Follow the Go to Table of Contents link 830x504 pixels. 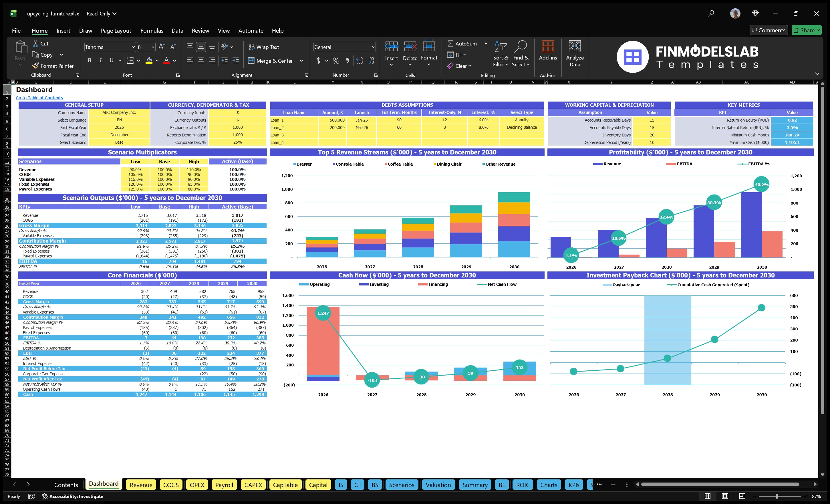[39, 97]
